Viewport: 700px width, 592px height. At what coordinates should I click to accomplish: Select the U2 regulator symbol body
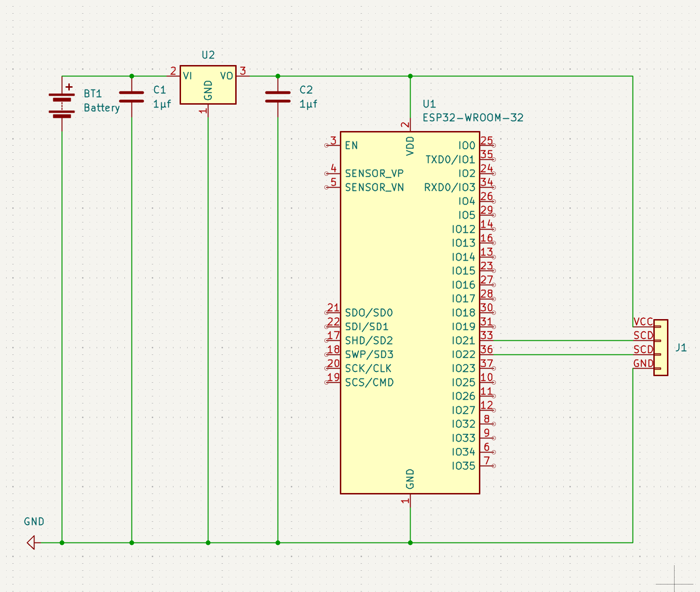[x=208, y=85]
